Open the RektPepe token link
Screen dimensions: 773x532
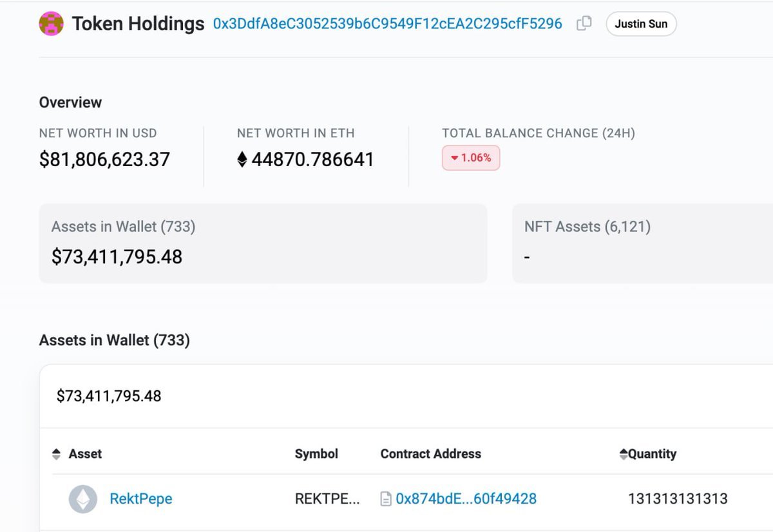click(141, 499)
